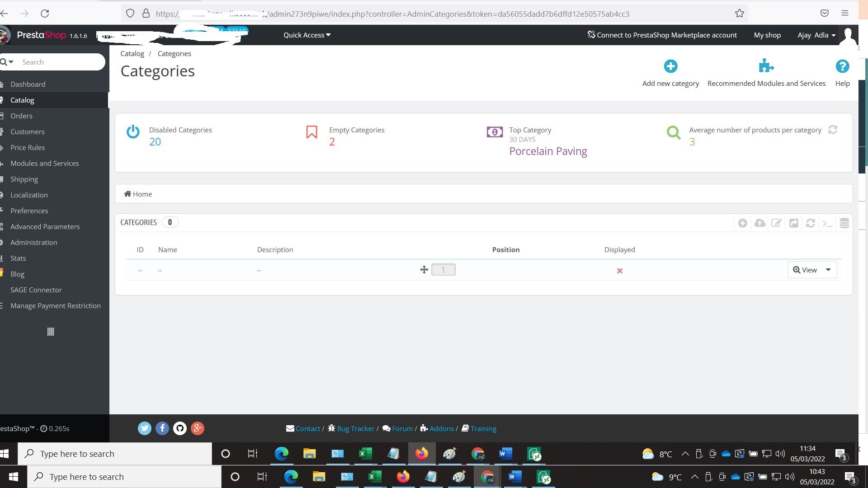Click the sidebar Search input field
Viewport: 868px width, 488px height.
(59, 62)
